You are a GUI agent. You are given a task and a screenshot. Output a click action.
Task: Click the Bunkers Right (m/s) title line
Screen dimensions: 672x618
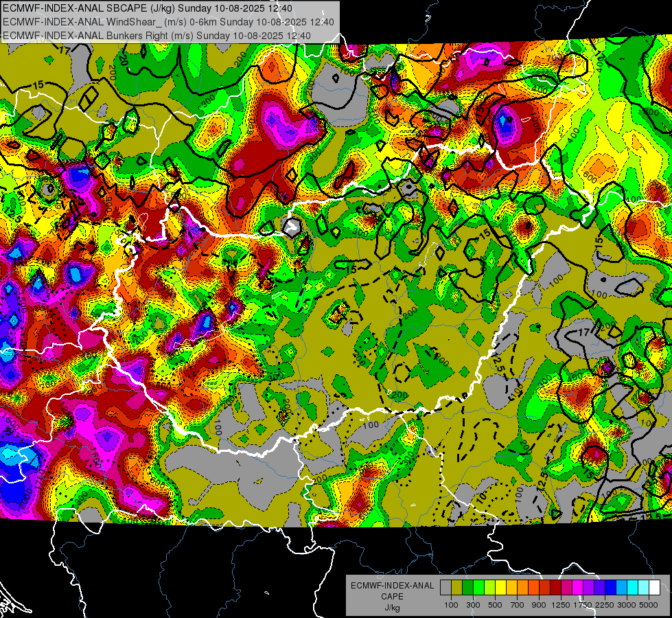pyautogui.click(x=157, y=36)
